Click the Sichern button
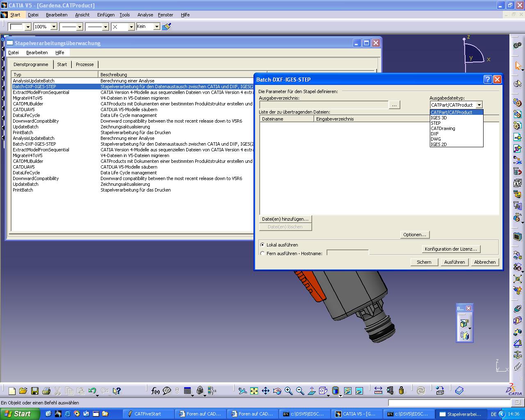 (424, 262)
